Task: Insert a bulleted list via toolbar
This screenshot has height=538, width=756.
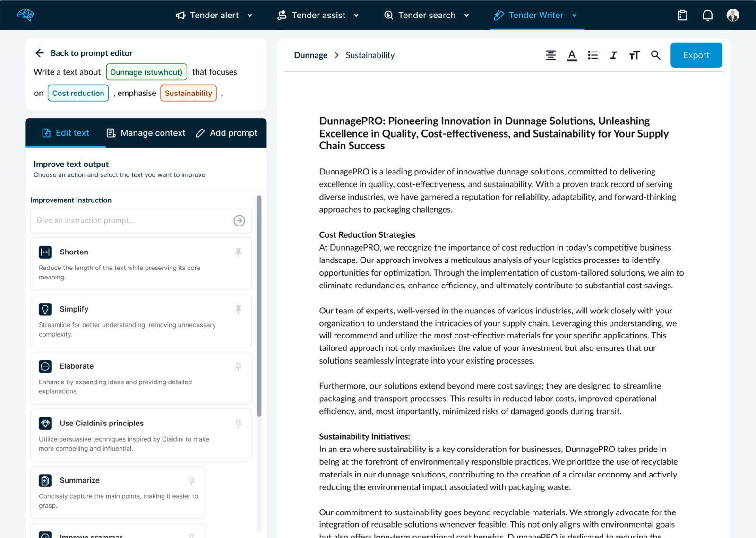Action: tap(593, 55)
